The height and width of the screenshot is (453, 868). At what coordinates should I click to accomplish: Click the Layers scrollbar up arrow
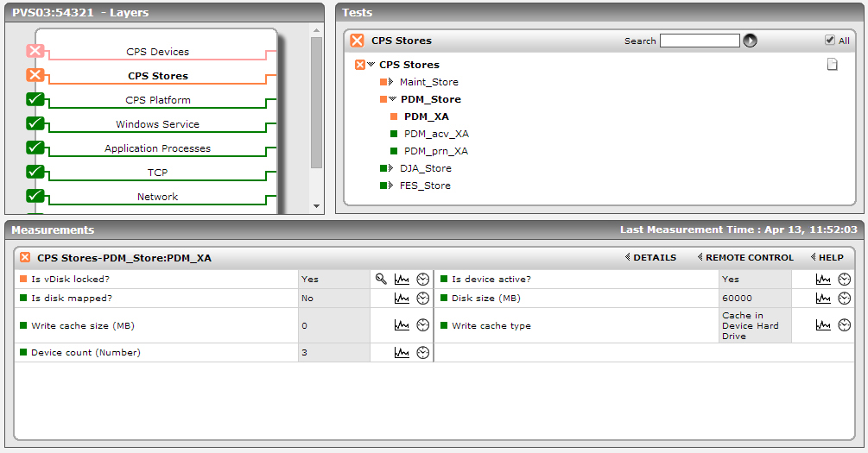click(316, 30)
